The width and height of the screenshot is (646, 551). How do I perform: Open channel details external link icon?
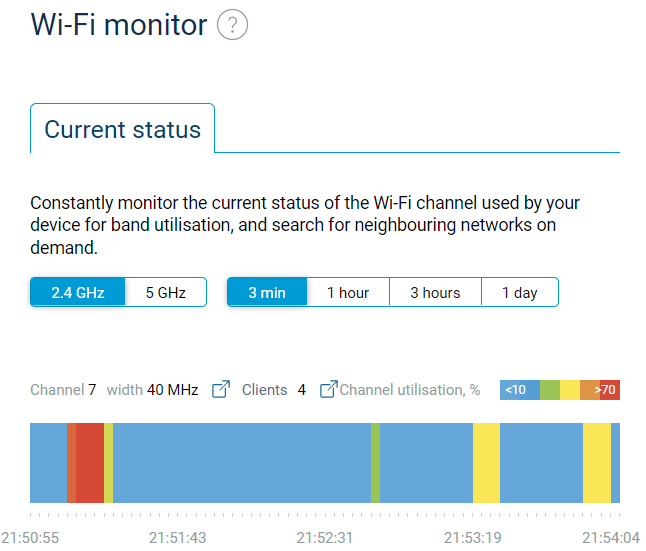click(221, 389)
